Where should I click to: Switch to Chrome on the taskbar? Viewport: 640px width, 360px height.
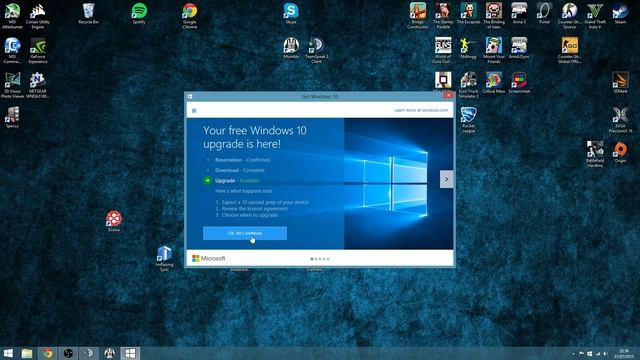pos(48,353)
